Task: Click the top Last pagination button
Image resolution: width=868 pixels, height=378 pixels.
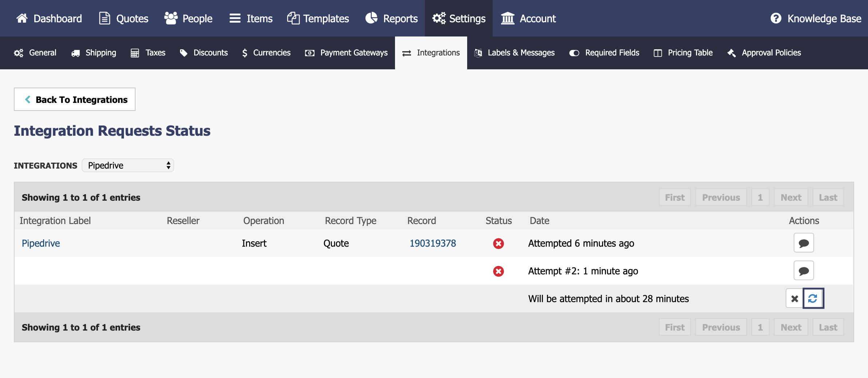Action: (828, 197)
